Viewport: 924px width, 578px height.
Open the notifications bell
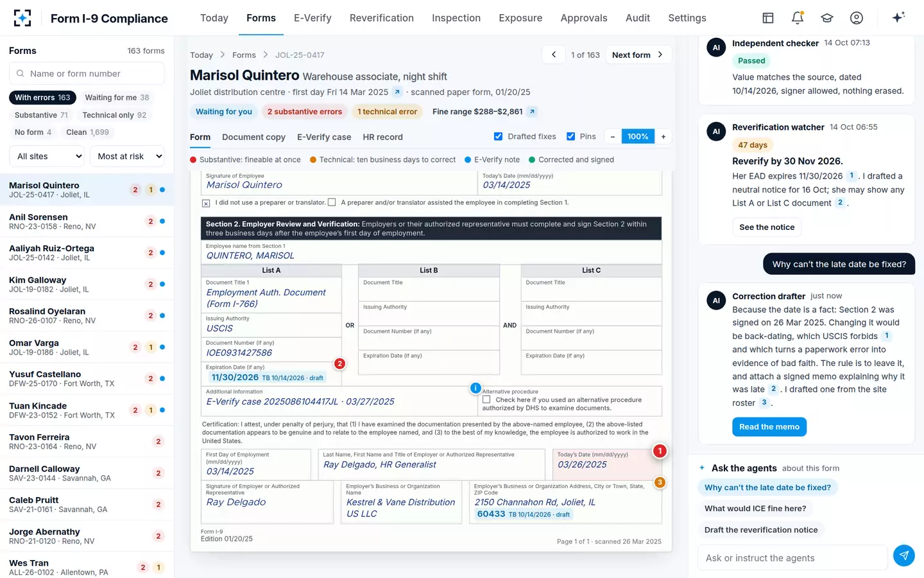[x=798, y=18]
